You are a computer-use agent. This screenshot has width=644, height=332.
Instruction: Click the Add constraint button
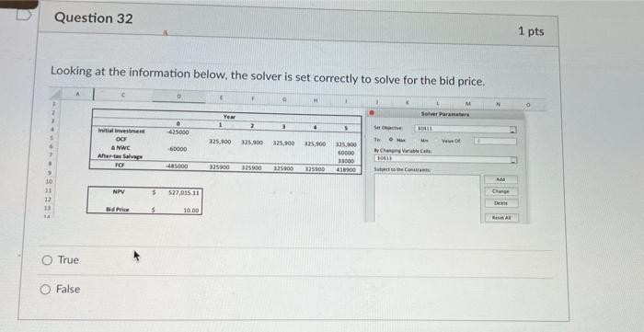(500, 179)
